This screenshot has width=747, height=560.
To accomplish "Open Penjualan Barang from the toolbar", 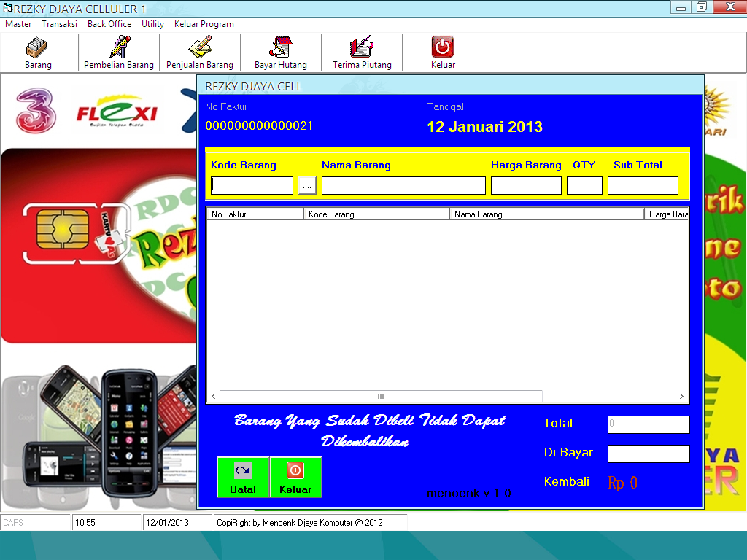I will [x=199, y=51].
